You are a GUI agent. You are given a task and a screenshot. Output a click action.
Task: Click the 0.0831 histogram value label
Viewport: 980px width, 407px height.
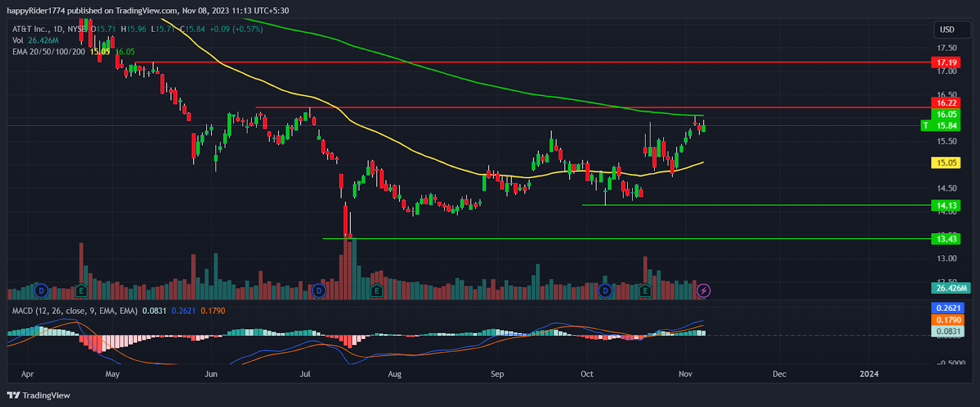pos(948,331)
